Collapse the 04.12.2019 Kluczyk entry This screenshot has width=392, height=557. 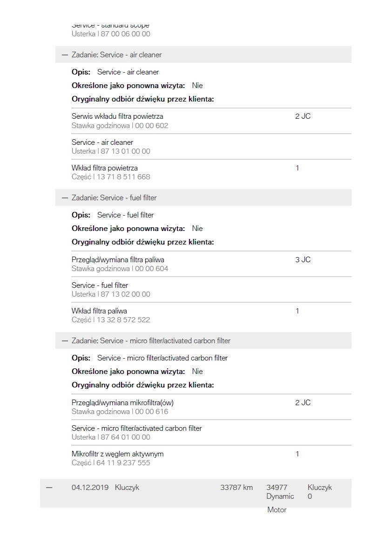(49, 488)
